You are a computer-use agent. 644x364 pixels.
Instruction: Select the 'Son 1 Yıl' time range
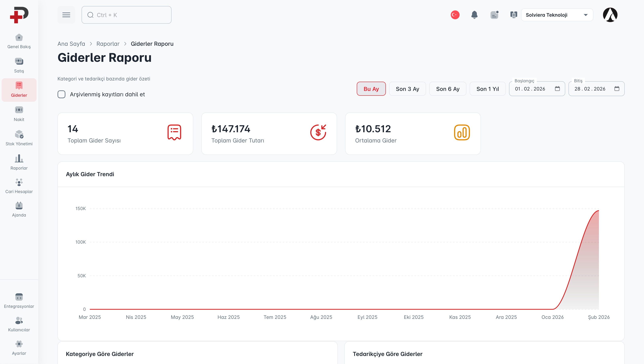coord(487,89)
